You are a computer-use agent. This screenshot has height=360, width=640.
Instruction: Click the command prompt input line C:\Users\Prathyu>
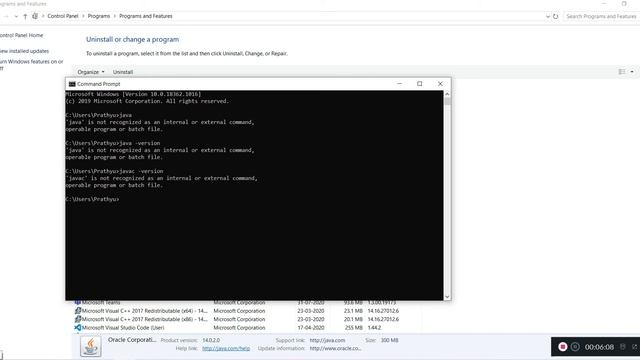[x=92, y=199]
